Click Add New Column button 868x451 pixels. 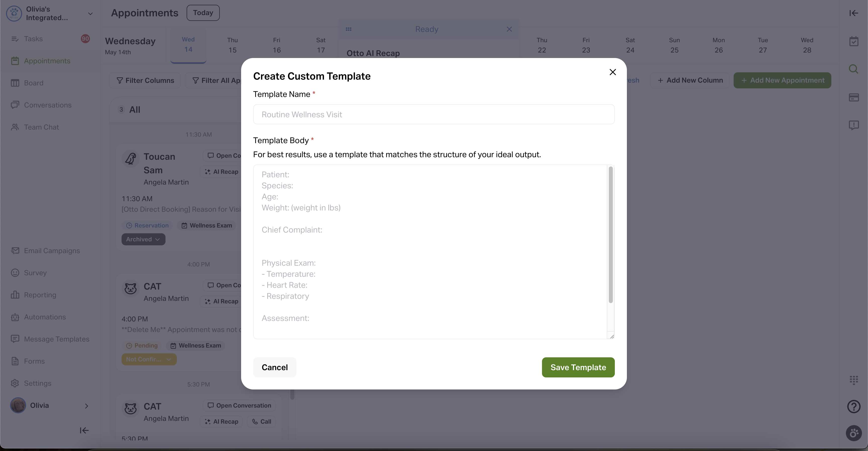click(x=690, y=80)
